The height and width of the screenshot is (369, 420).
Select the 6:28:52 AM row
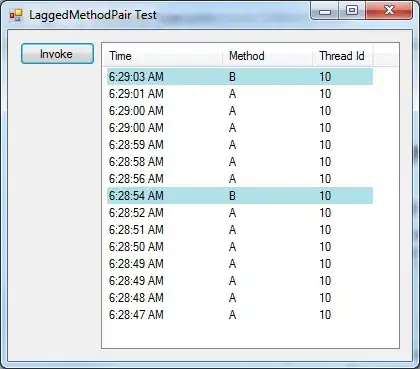pos(240,213)
